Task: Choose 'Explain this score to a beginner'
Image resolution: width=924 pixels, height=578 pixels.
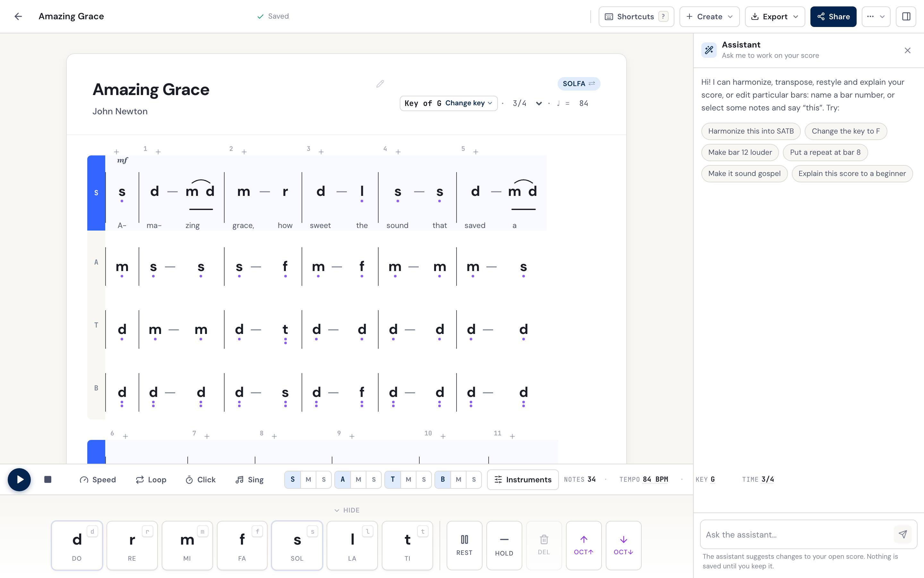Action: 852,173
